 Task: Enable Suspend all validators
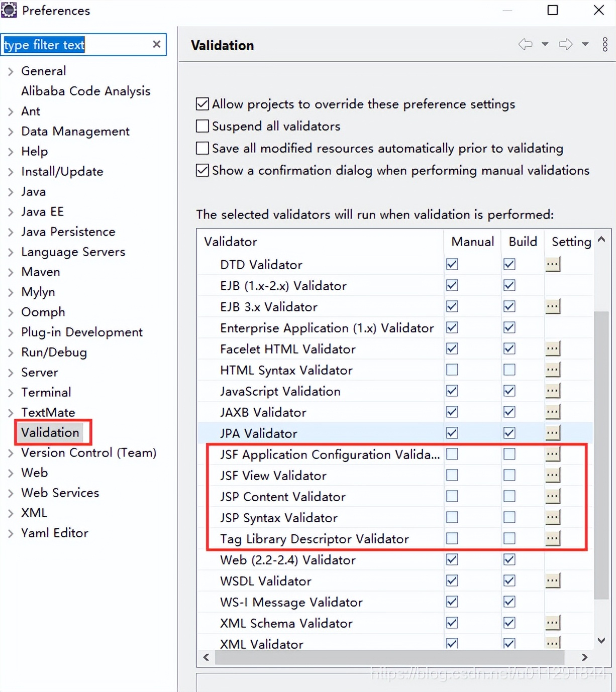tap(202, 126)
